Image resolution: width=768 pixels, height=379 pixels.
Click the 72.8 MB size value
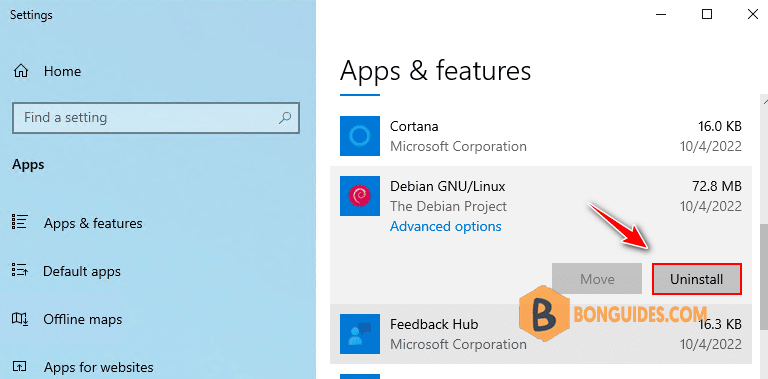point(716,186)
